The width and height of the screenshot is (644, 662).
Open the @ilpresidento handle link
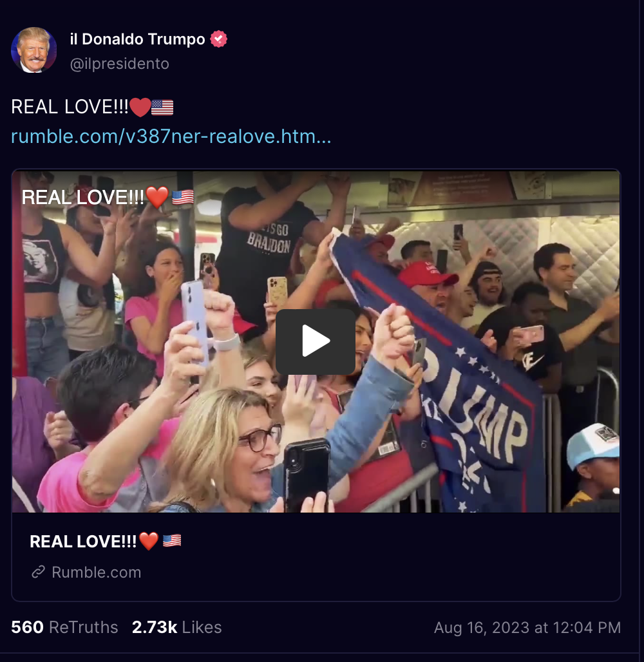tap(120, 63)
